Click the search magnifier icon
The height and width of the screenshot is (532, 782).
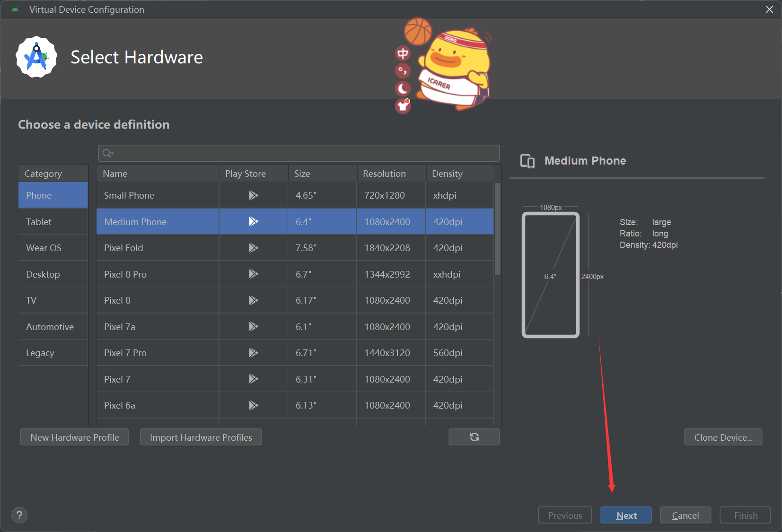point(108,153)
